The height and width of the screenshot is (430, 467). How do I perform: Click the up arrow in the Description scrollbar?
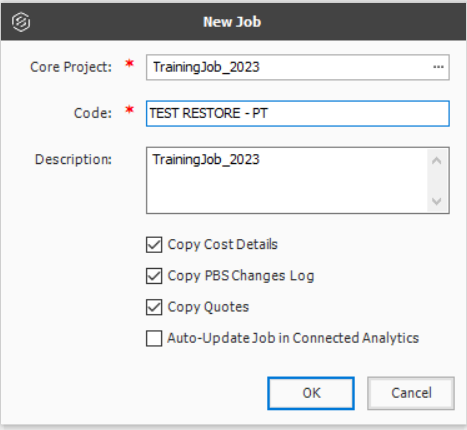point(436,161)
